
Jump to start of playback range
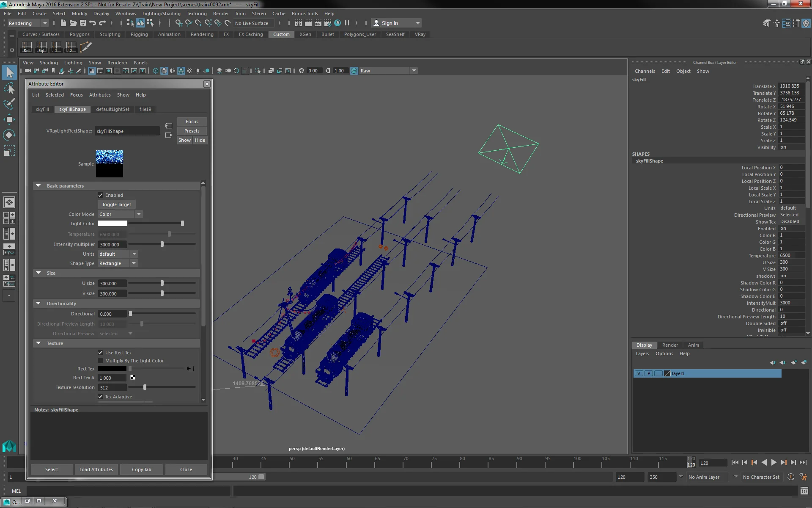pyautogui.click(x=735, y=463)
